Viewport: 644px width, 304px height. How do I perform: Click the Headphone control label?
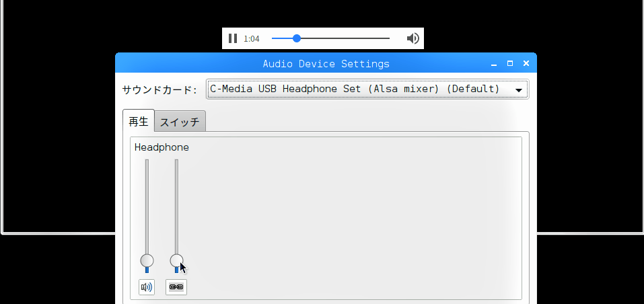(x=162, y=147)
